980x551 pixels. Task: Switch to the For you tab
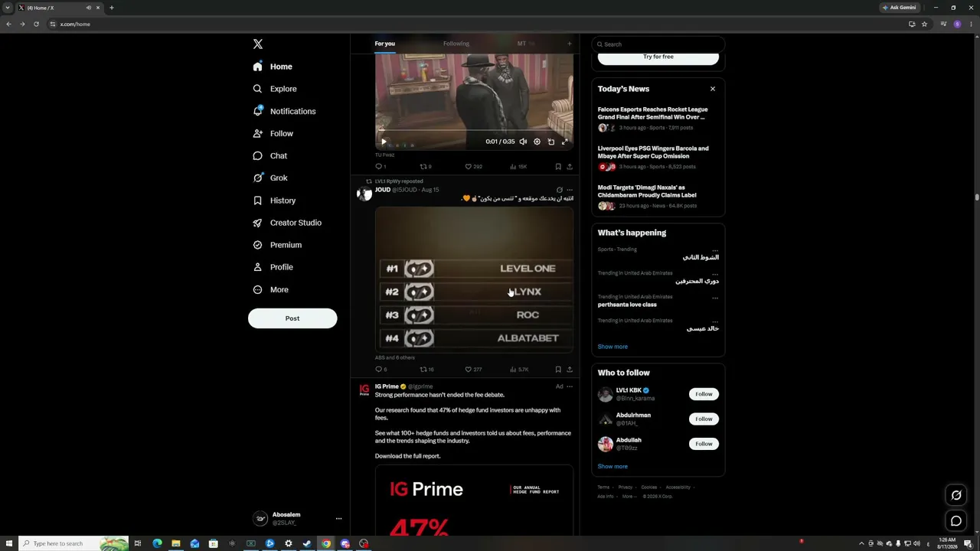[x=385, y=44]
